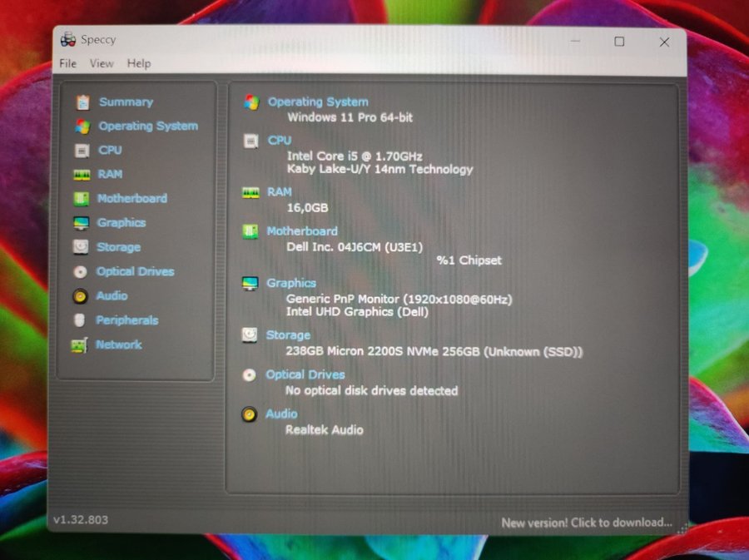Open Audio via the speaker icon in sidebar
This screenshot has width=749, height=560.
coord(80,296)
